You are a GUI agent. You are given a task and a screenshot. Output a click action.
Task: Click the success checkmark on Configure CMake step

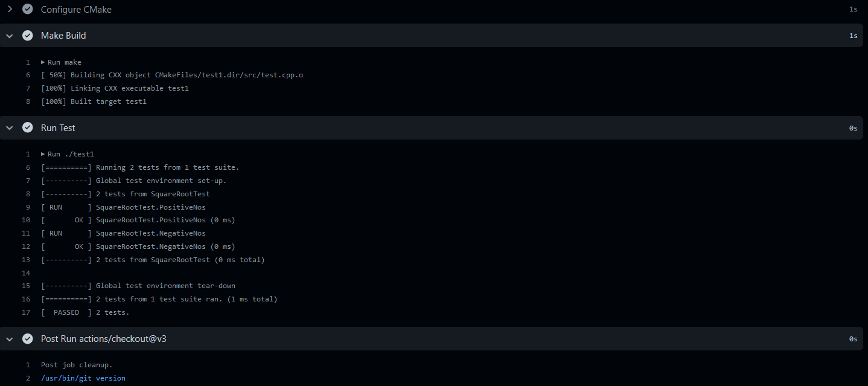click(27, 9)
